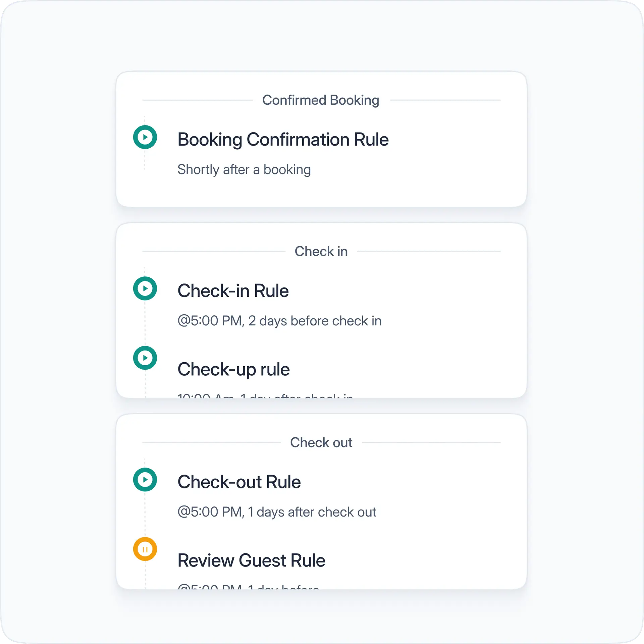This screenshot has width=644, height=644.
Task: Click the 'Shortly after a booking' timing text
Action: 244,170
